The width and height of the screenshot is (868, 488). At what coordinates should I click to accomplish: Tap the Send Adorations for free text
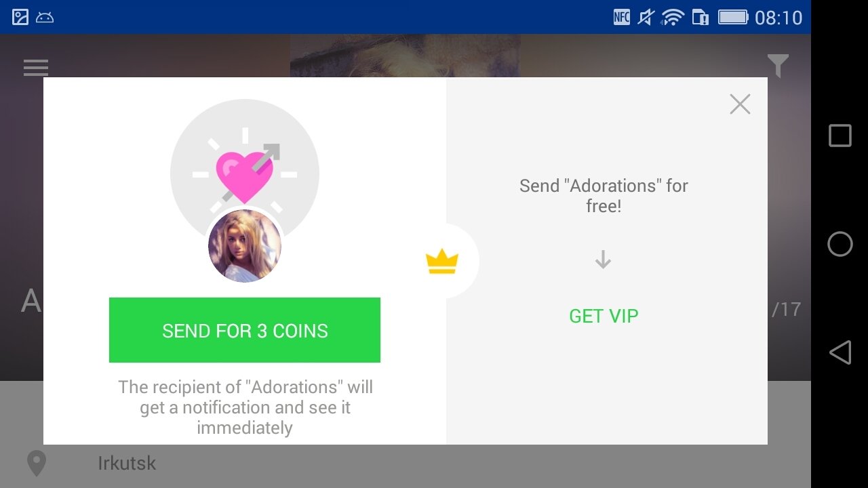(x=604, y=196)
